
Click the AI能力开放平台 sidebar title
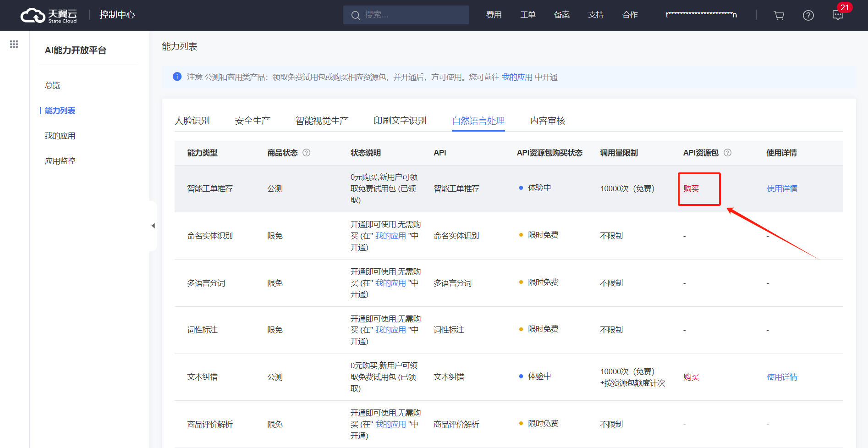76,50
